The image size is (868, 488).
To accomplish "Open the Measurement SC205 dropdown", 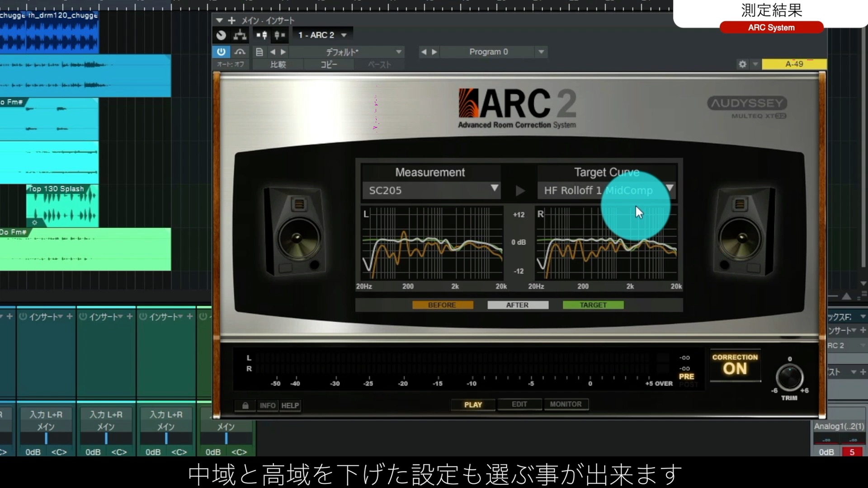I will click(494, 190).
